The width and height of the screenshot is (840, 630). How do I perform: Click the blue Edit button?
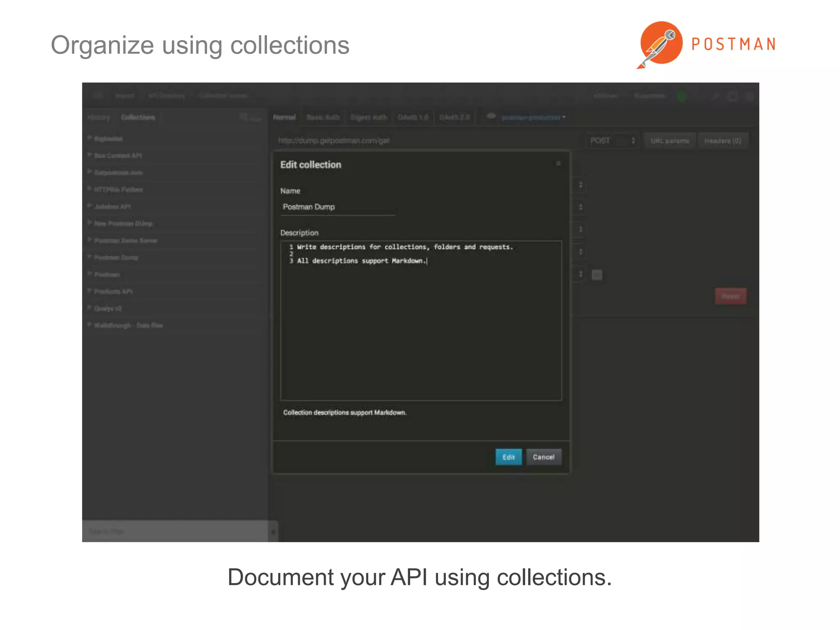(x=508, y=457)
